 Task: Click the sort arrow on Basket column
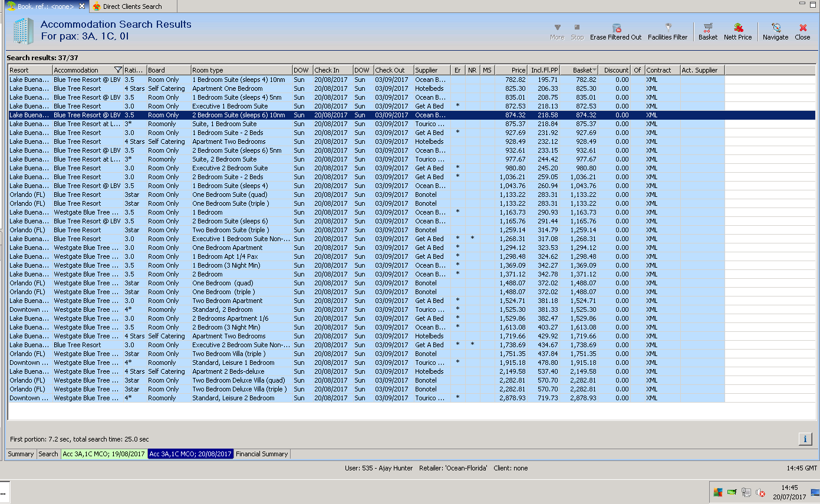point(594,70)
